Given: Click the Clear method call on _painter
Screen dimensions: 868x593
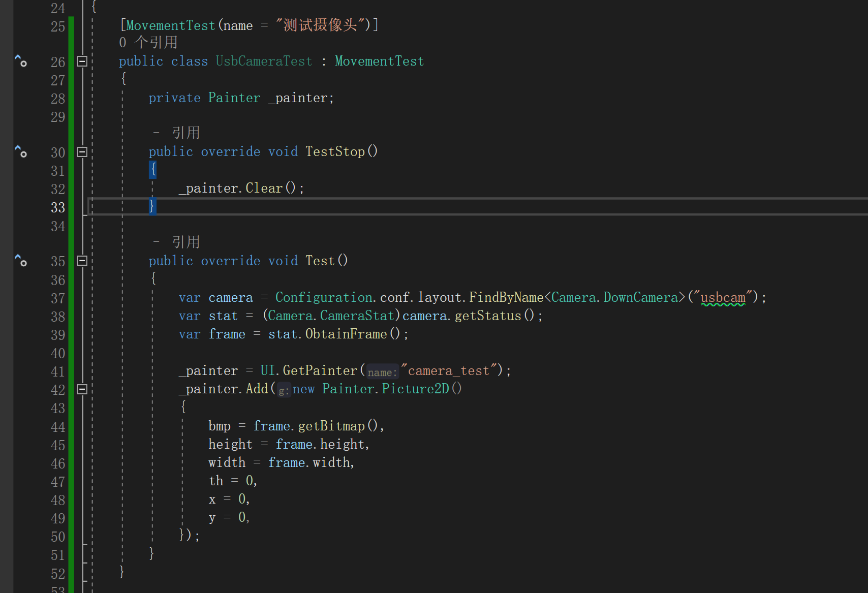Looking at the screenshot, I should 264,189.
